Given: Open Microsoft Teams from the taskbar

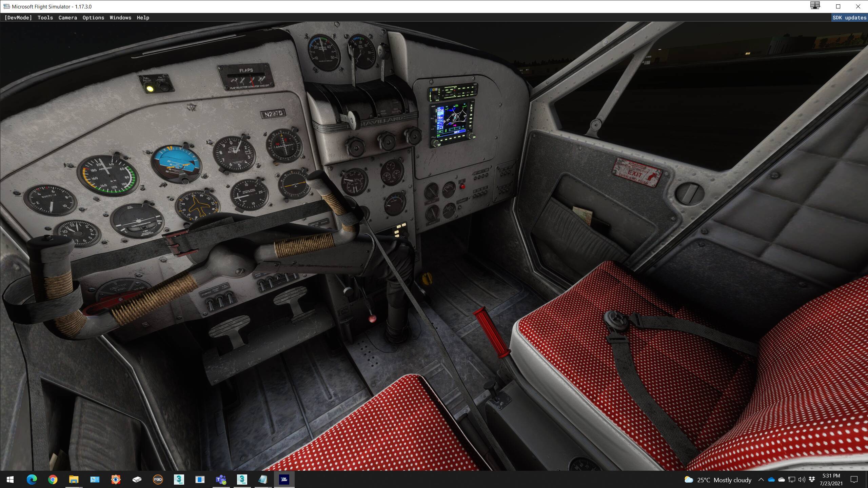Looking at the screenshot, I should coord(221,479).
